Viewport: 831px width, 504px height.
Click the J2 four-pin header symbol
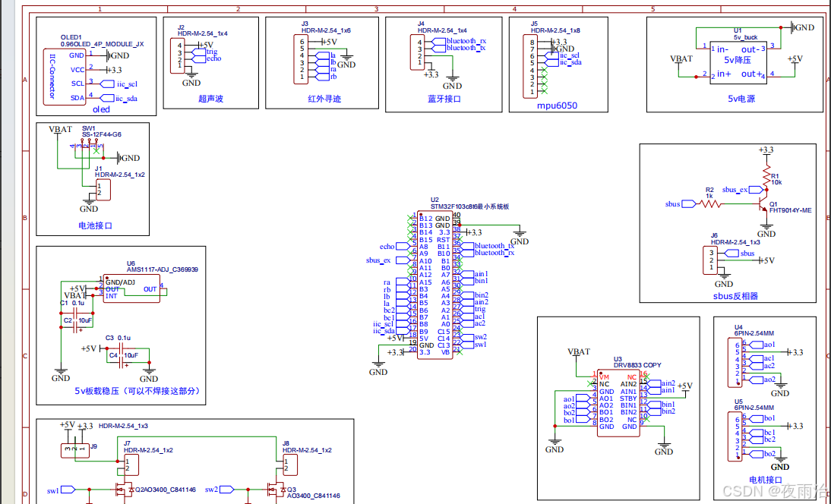tap(177, 55)
